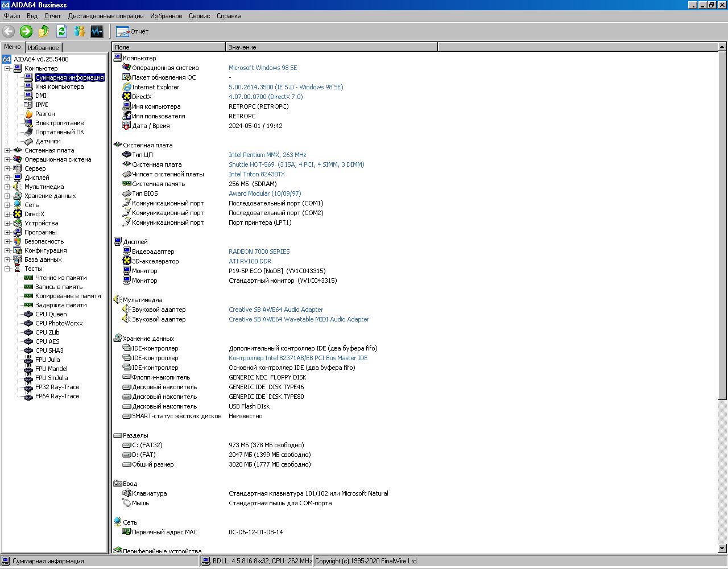Click the vertical scrollbar down arrow
This screenshot has width=728, height=569.
tap(722, 549)
